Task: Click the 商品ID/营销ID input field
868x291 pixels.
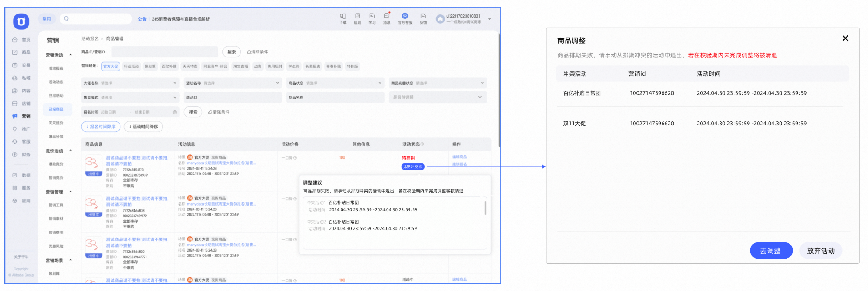Action: 164,52
